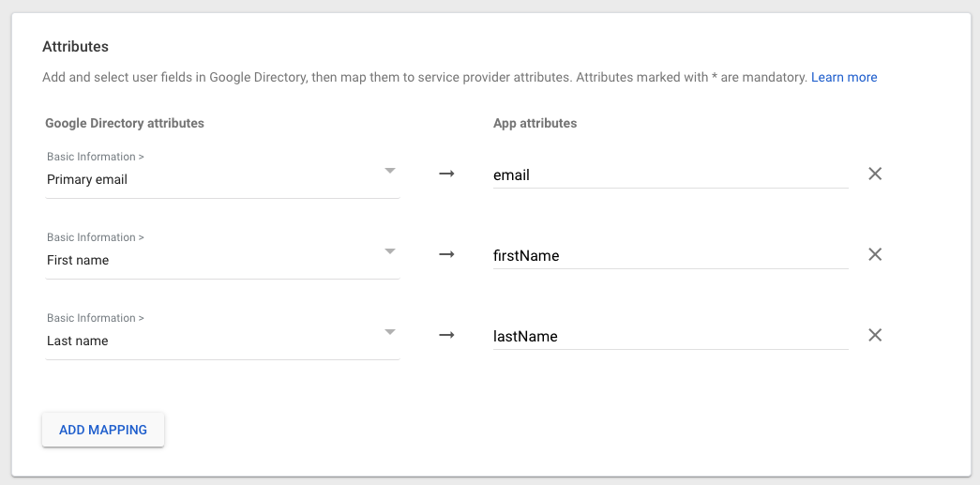The image size is (980, 485).
Task: Click the X beside lastName
Action: point(875,335)
